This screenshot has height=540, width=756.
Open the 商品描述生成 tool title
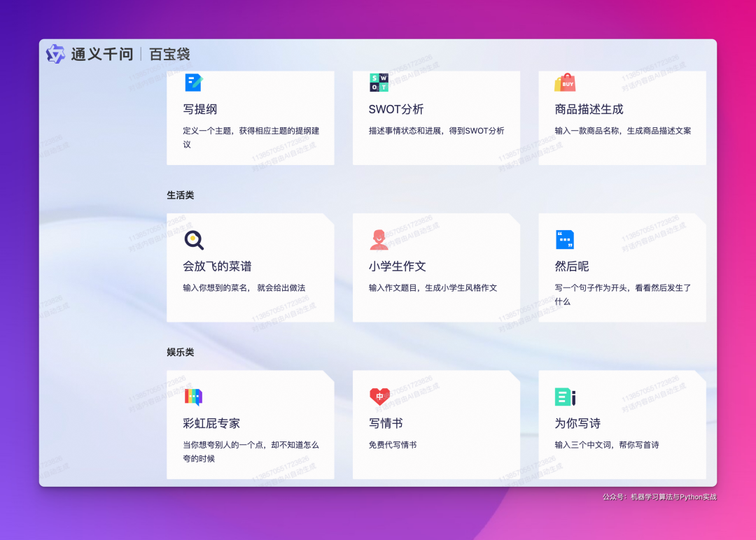point(589,109)
